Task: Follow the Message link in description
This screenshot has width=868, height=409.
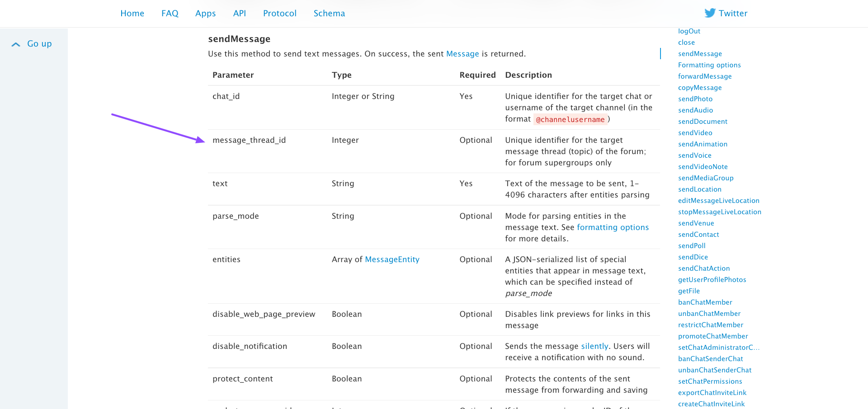Action: [x=462, y=54]
